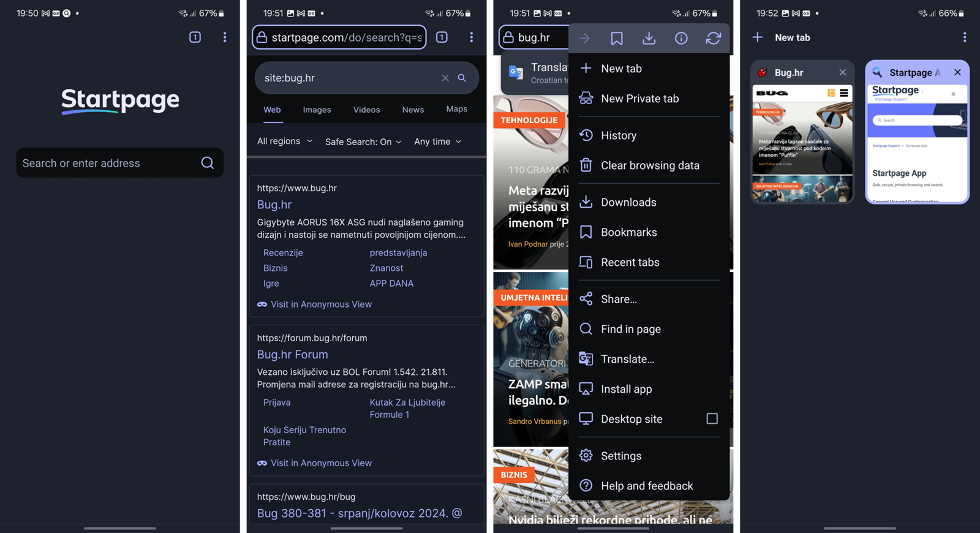Switch to the News results tab
Screen dimensions: 980x533
[x=413, y=110]
